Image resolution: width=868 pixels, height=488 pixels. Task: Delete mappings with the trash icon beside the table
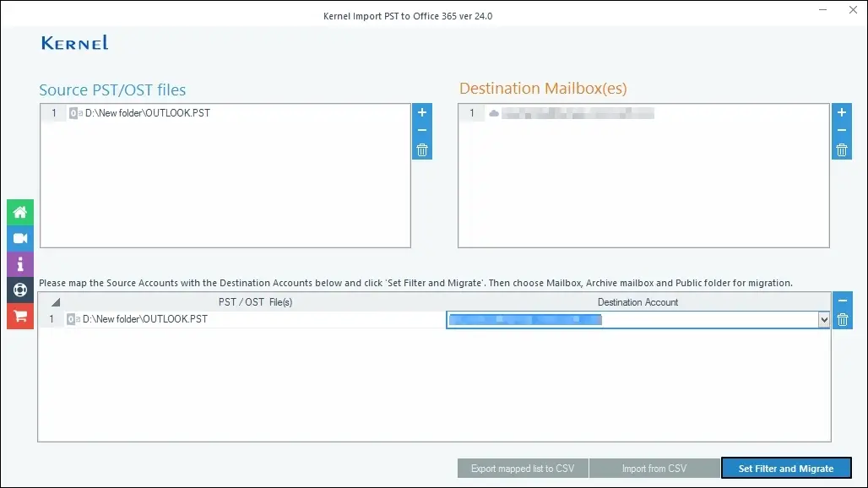point(842,319)
